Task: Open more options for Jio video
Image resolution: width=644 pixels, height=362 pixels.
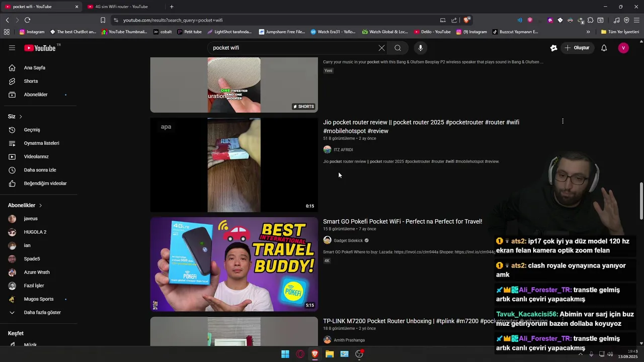Action: (x=562, y=121)
